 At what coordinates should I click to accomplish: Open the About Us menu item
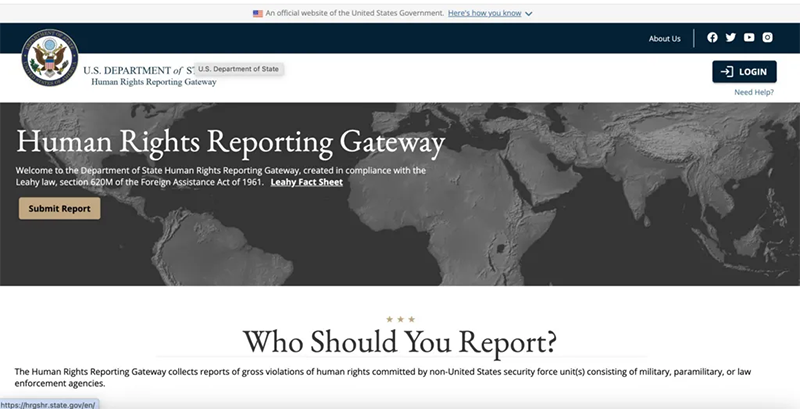(x=664, y=39)
